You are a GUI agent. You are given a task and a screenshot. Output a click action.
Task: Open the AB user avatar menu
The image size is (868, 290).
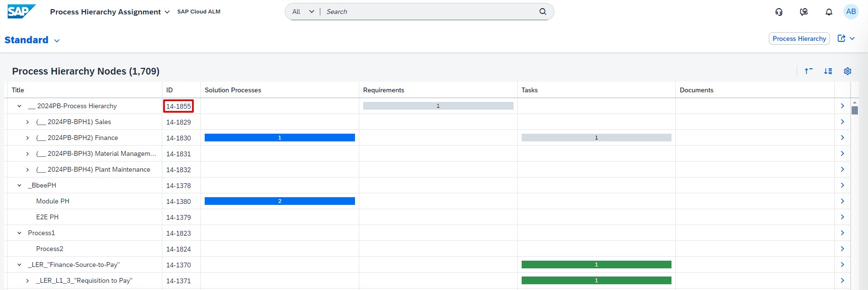coord(851,12)
